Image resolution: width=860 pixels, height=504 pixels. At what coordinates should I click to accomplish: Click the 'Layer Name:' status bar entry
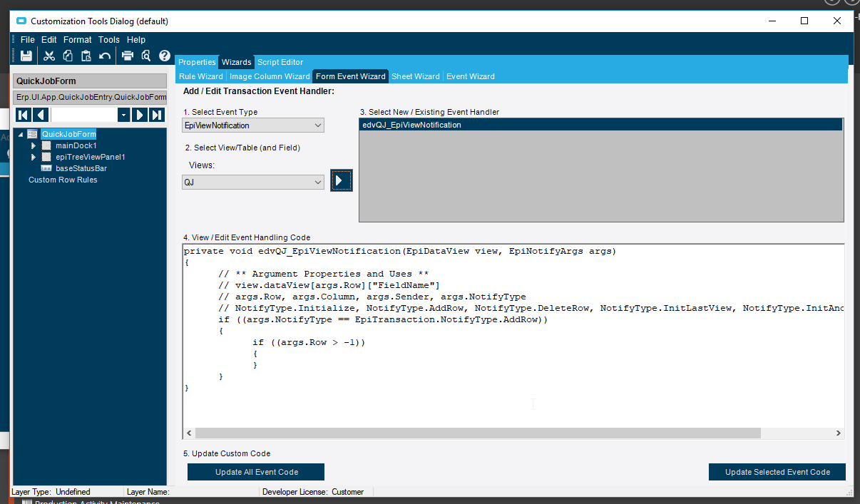coord(148,492)
